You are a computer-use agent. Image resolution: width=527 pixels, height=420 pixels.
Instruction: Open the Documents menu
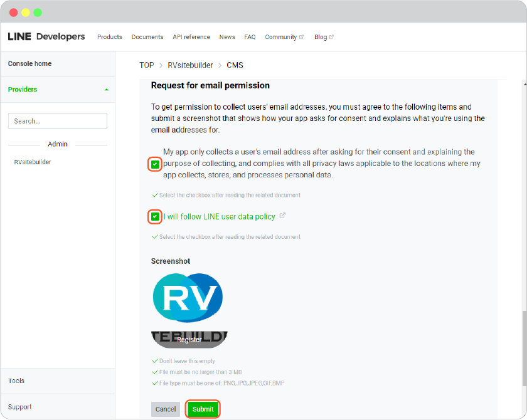pos(147,37)
